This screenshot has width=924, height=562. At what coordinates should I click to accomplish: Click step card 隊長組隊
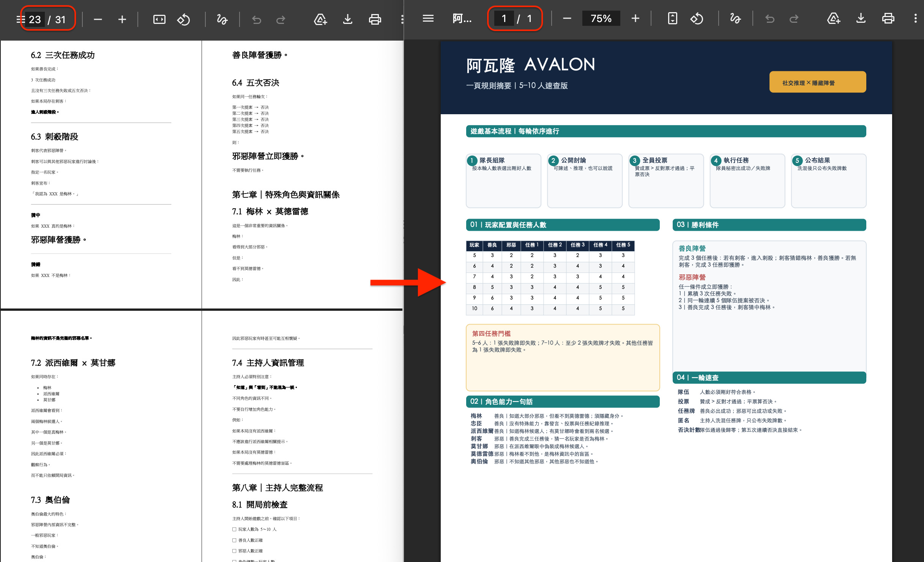(503, 181)
